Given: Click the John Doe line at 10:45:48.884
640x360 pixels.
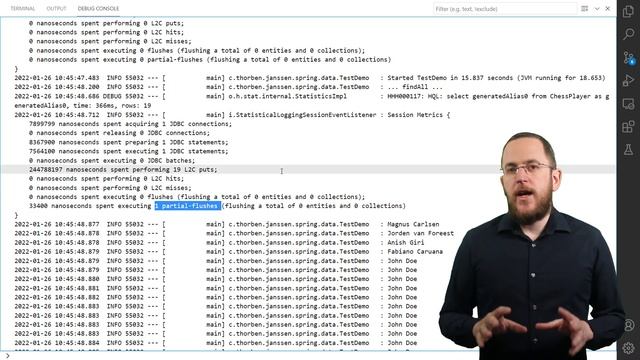Looking at the screenshot, I should click(216, 343).
